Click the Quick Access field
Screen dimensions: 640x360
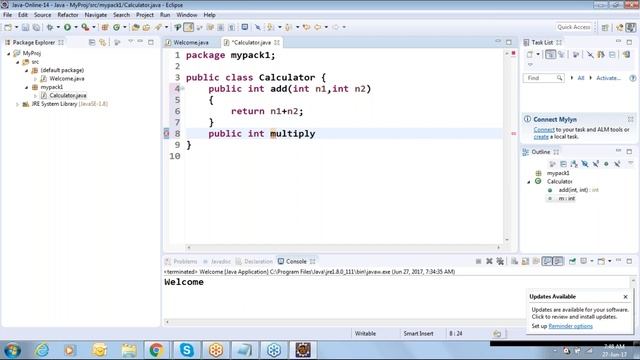point(573,27)
